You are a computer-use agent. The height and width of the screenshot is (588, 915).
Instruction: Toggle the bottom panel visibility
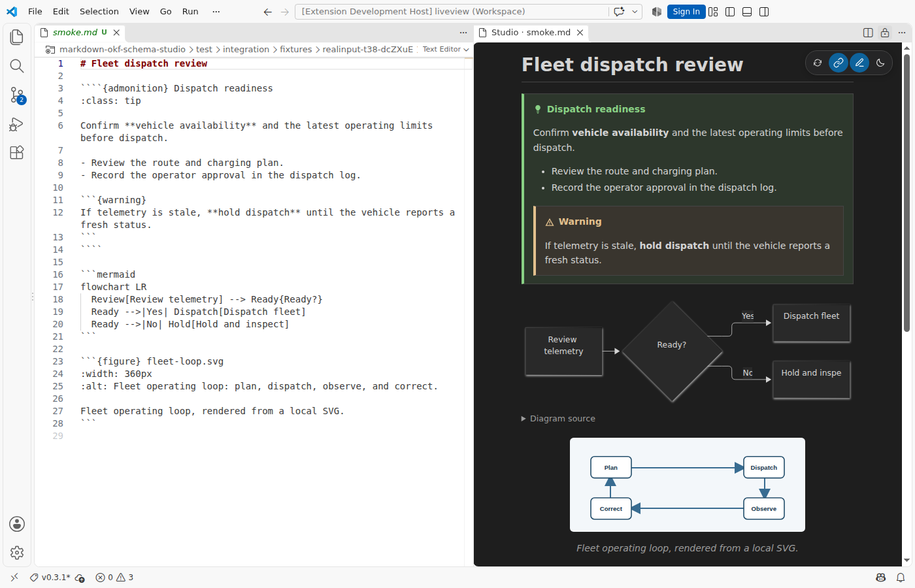(x=747, y=12)
